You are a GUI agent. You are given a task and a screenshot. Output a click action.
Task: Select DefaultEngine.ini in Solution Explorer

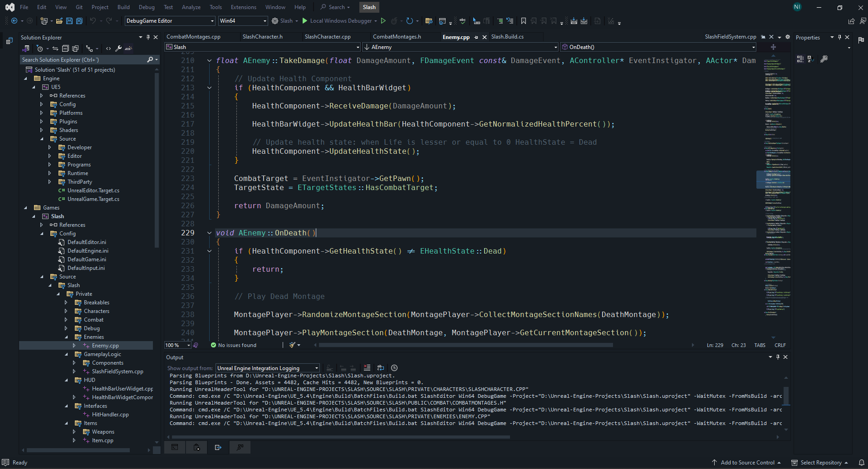[x=88, y=251]
